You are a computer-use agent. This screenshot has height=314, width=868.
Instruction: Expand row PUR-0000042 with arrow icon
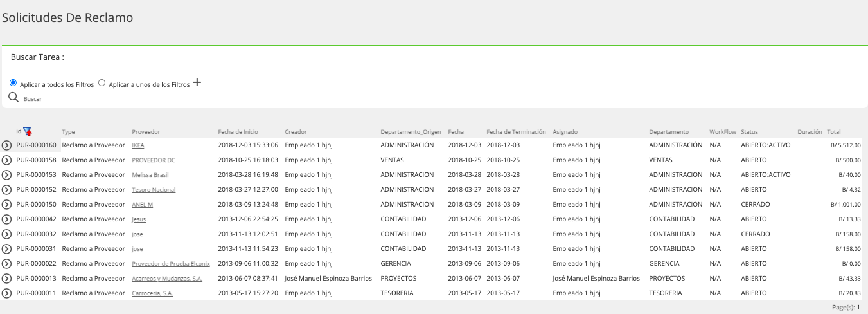pyautogui.click(x=7, y=219)
